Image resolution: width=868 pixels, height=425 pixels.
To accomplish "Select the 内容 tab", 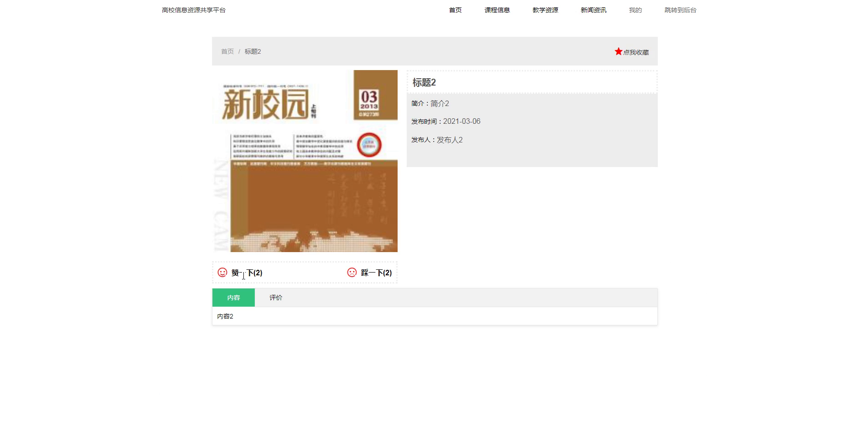I will [x=233, y=298].
